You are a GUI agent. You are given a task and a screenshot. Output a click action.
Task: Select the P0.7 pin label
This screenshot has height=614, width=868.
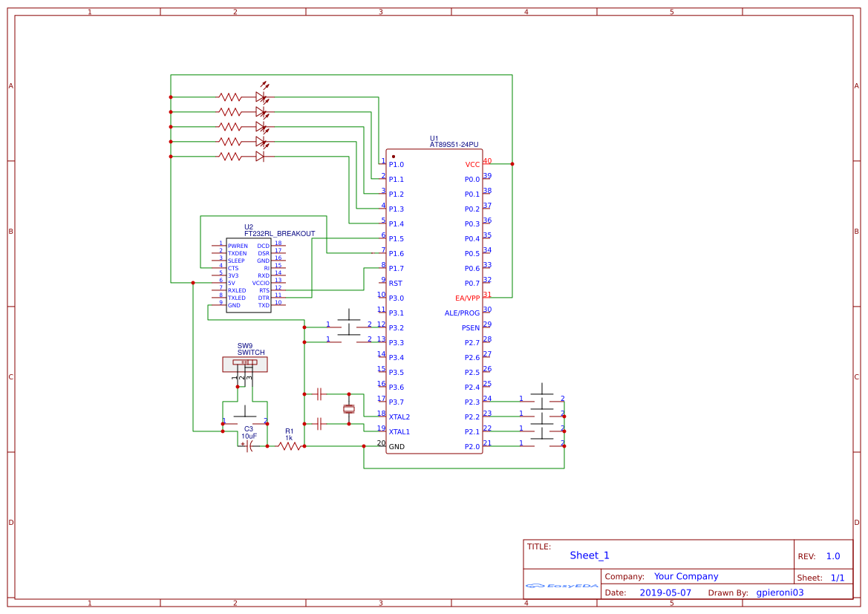coord(472,283)
